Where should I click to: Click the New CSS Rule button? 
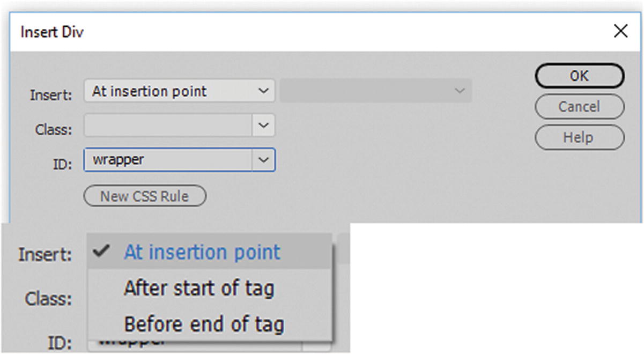pyautogui.click(x=144, y=196)
